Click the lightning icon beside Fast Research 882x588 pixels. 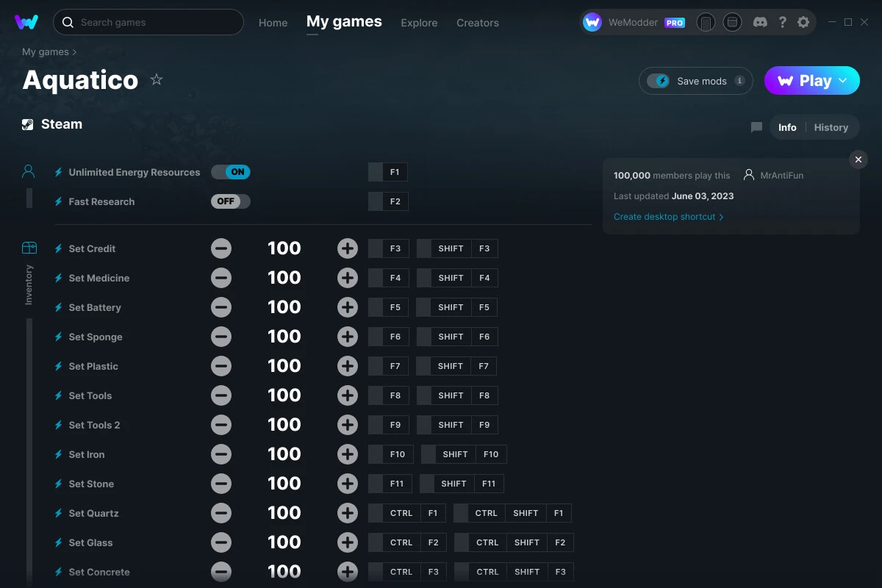[x=59, y=201]
